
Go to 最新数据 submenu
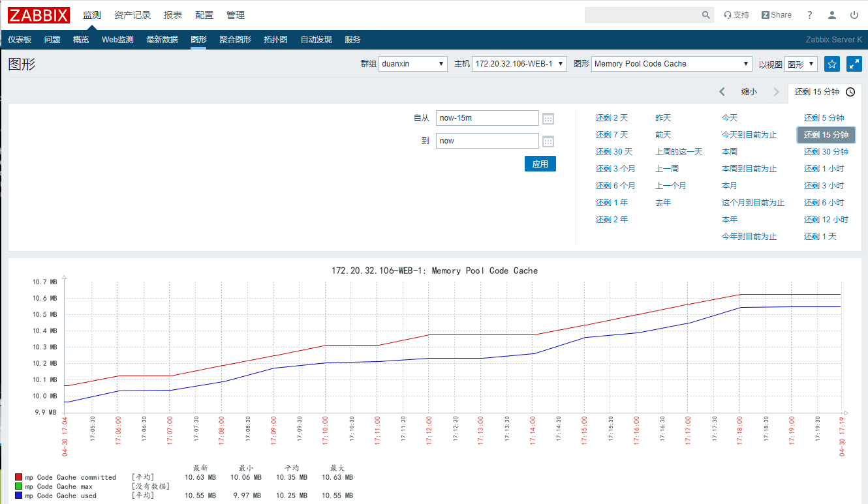point(162,40)
